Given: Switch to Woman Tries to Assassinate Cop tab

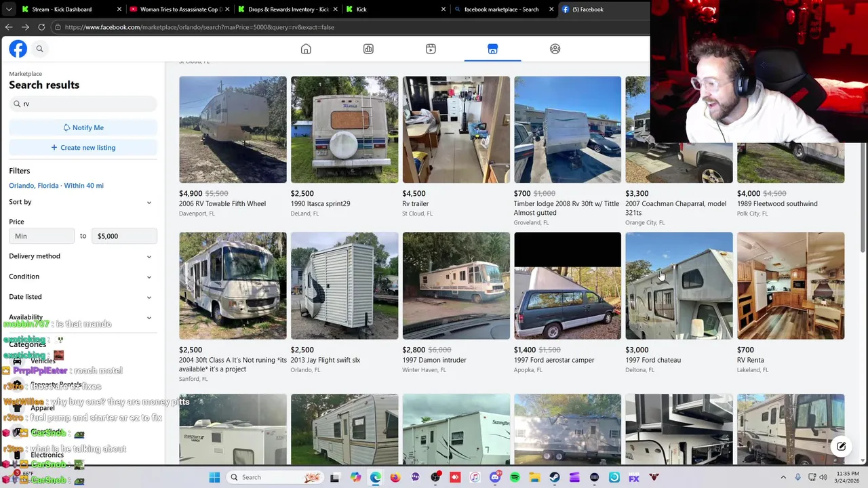Looking at the screenshot, I should pyautogui.click(x=180, y=9).
